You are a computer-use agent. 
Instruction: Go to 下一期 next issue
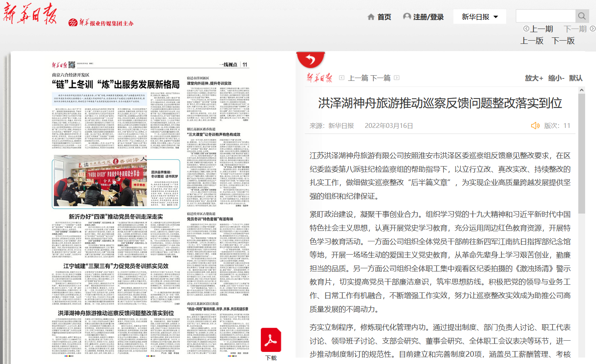575,29
